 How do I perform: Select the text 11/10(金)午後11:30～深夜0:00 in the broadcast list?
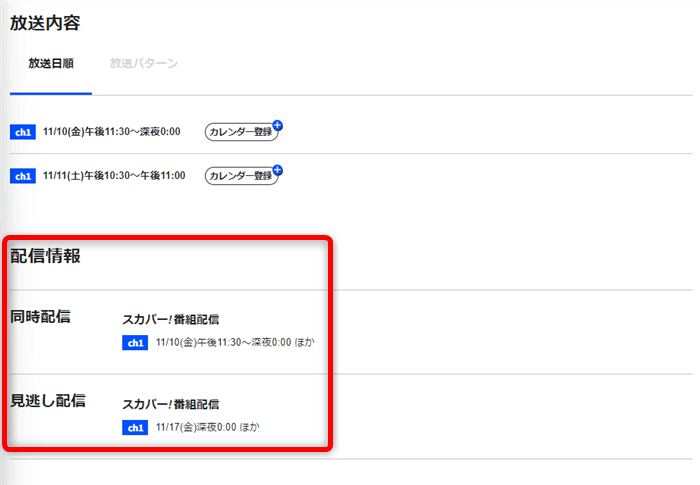pos(112,132)
